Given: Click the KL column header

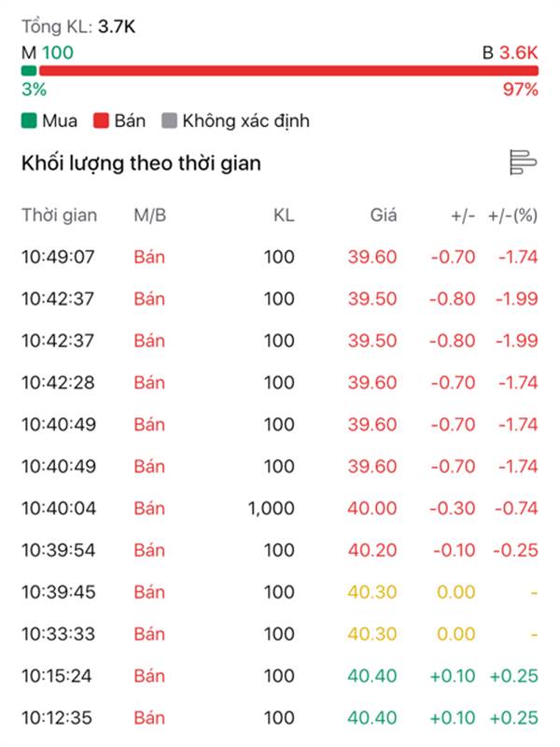Looking at the screenshot, I should tap(283, 216).
